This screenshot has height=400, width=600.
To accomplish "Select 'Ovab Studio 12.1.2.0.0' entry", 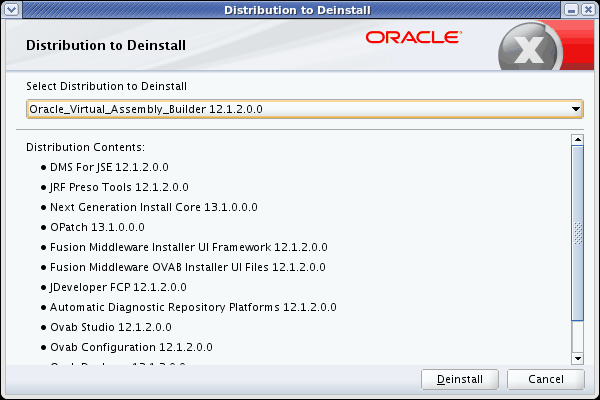I will pos(111,327).
